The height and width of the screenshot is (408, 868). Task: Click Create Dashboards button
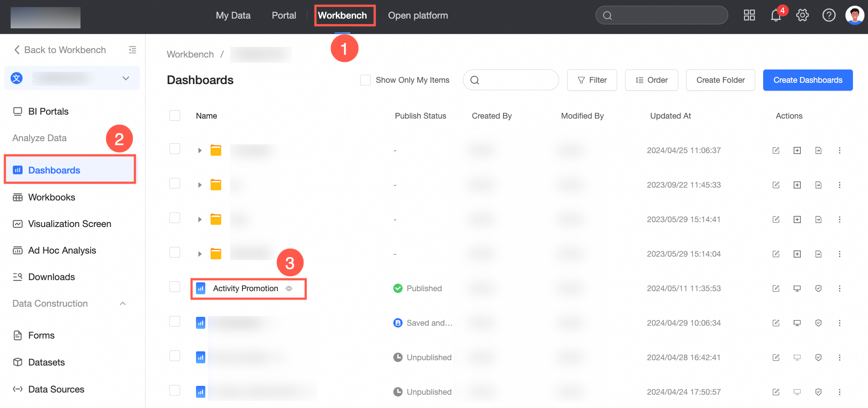tap(808, 80)
